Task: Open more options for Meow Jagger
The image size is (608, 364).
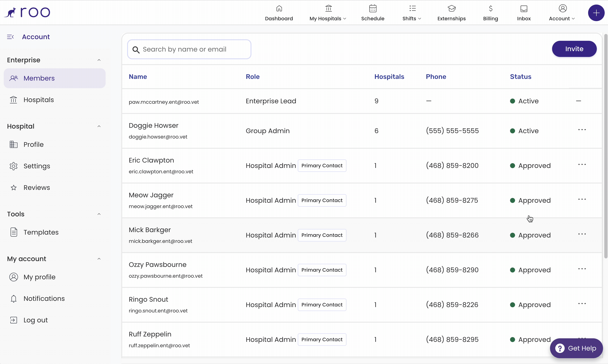Action: click(582, 199)
